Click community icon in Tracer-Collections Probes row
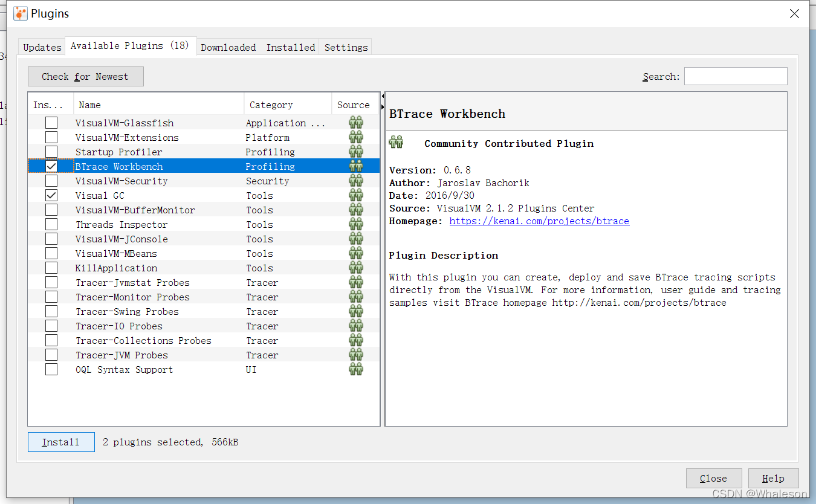 click(356, 340)
